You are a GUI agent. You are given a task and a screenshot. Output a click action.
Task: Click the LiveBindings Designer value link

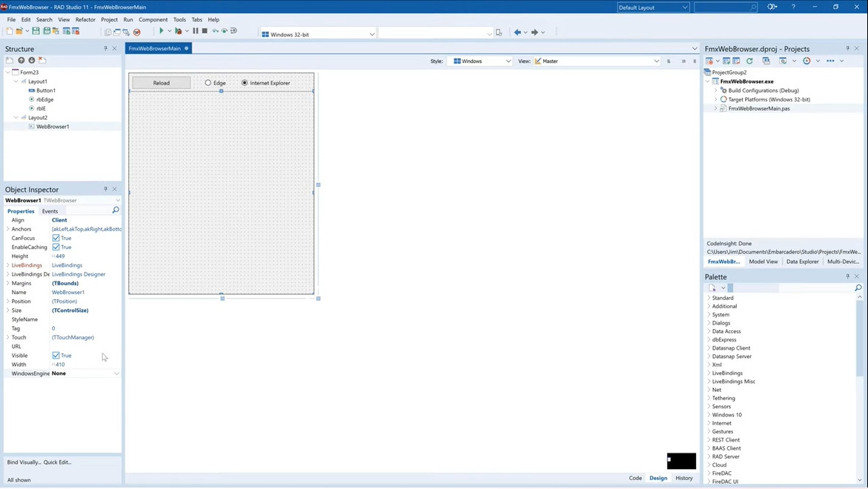(79, 274)
